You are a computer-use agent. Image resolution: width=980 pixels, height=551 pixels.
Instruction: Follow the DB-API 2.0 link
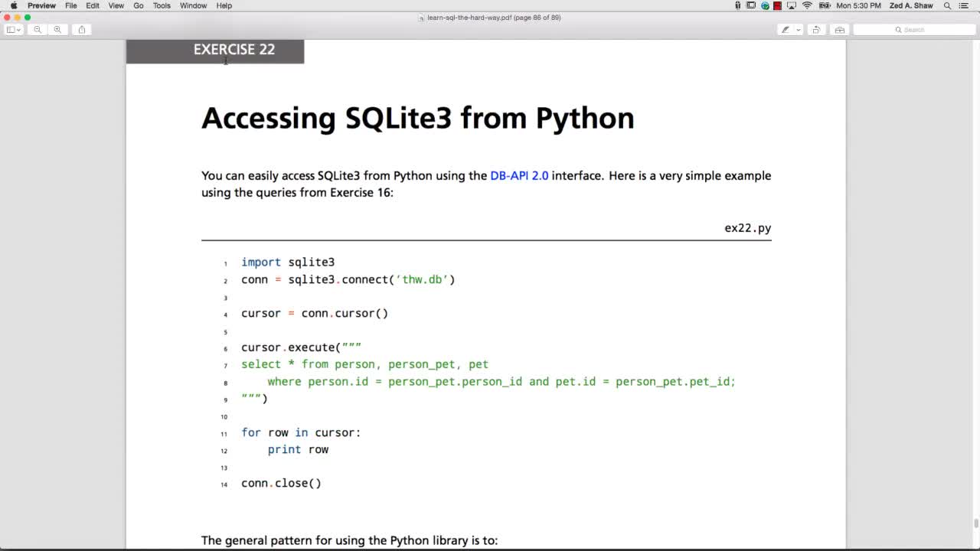(x=519, y=175)
